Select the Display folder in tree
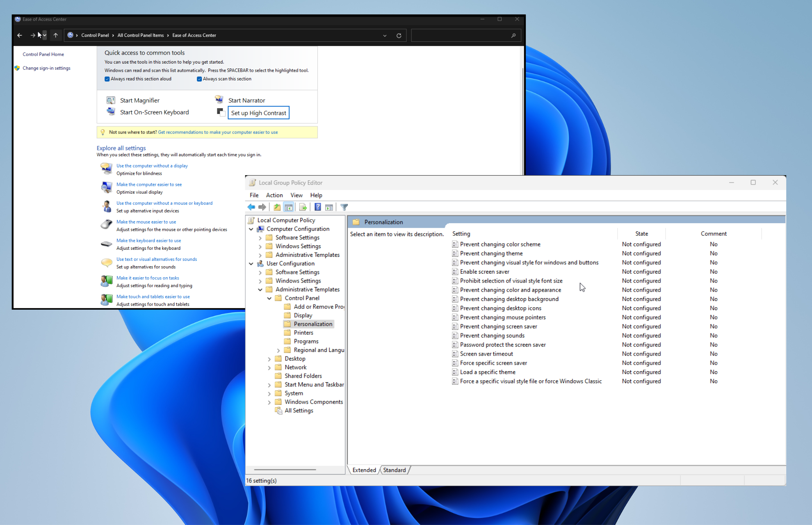Screen dimensions: 812x525 coord(303,315)
